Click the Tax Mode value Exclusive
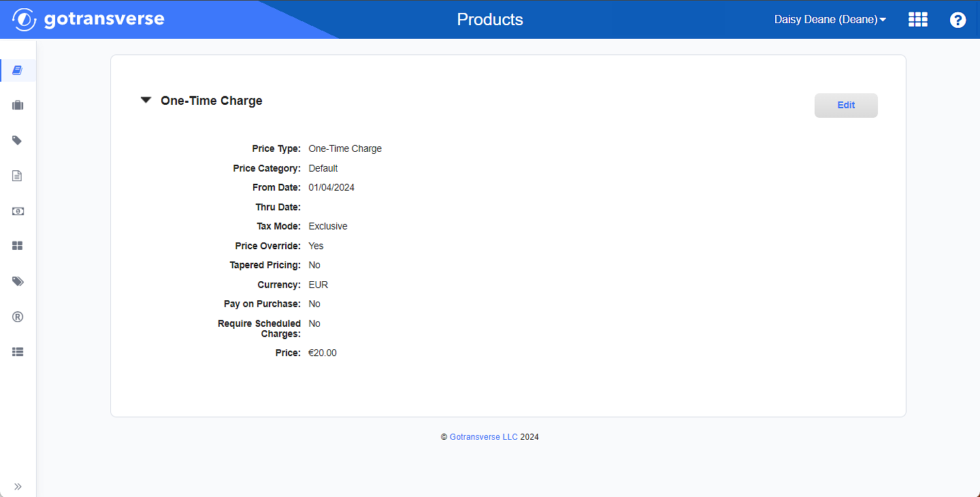Image resolution: width=980 pixels, height=497 pixels. (328, 226)
